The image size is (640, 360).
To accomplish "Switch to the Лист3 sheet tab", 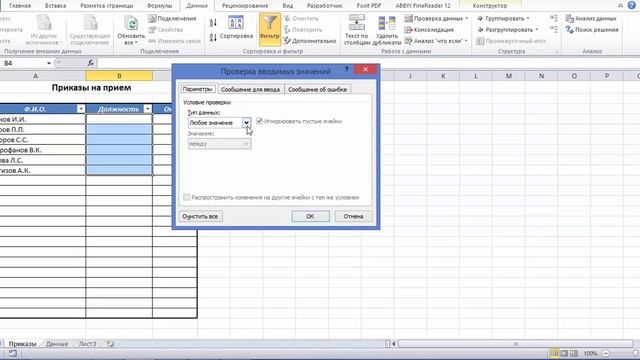I will click(87, 344).
